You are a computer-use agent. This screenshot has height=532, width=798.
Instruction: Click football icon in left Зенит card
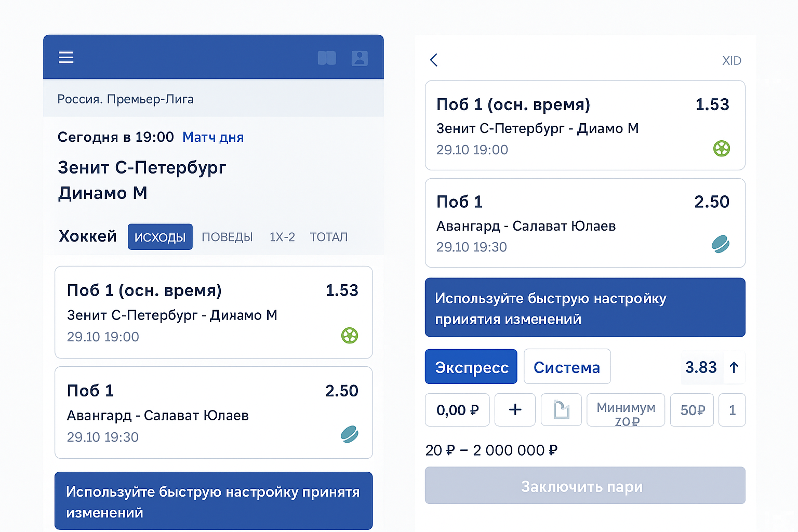[350, 336]
